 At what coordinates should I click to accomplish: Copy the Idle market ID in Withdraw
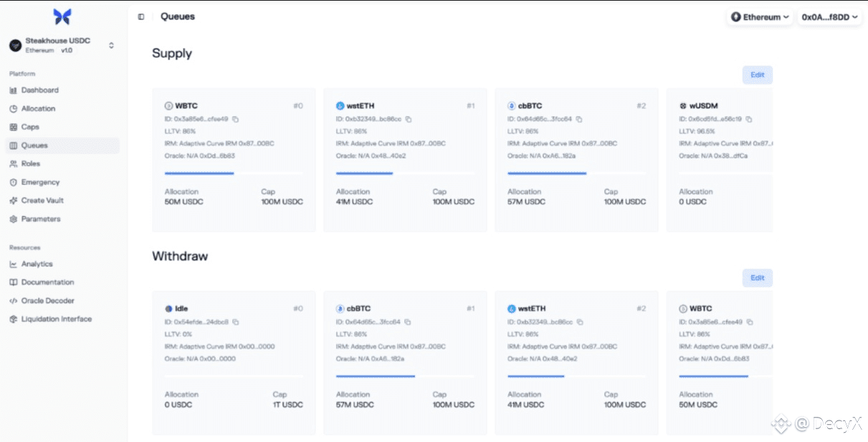click(236, 322)
